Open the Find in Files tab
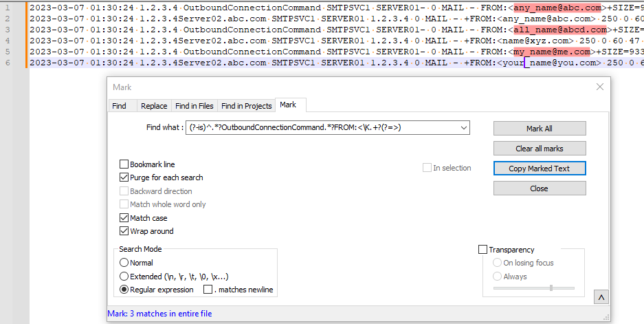This screenshot has width=644, height=324. click(195, 106)
